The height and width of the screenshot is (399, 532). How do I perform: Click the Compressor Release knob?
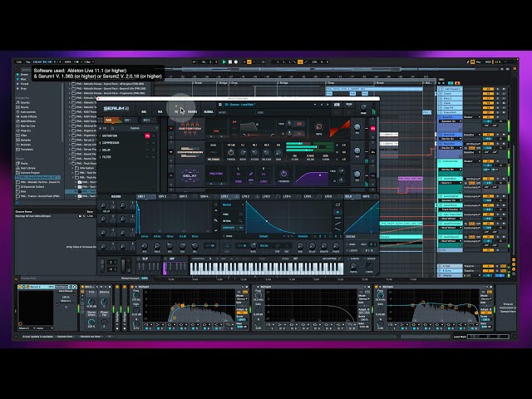(x=266, y=152)
